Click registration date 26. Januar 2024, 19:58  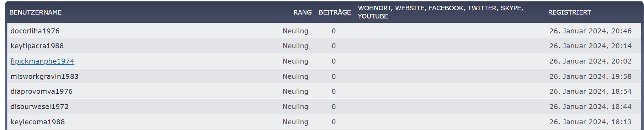[590, 76]
